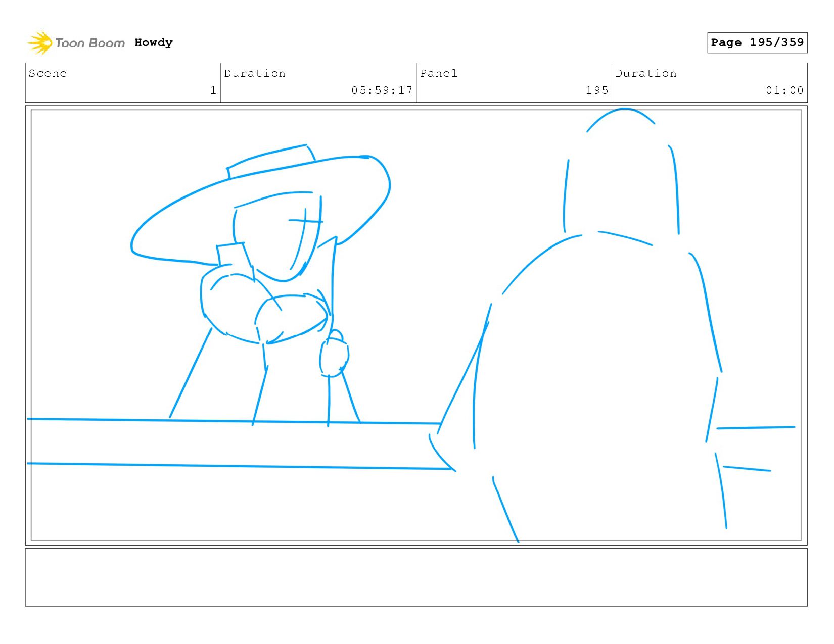The height and width of the screenshot is (644, 834).
Task: Click the empty notes box below the panel
Action: pos(416,577)
